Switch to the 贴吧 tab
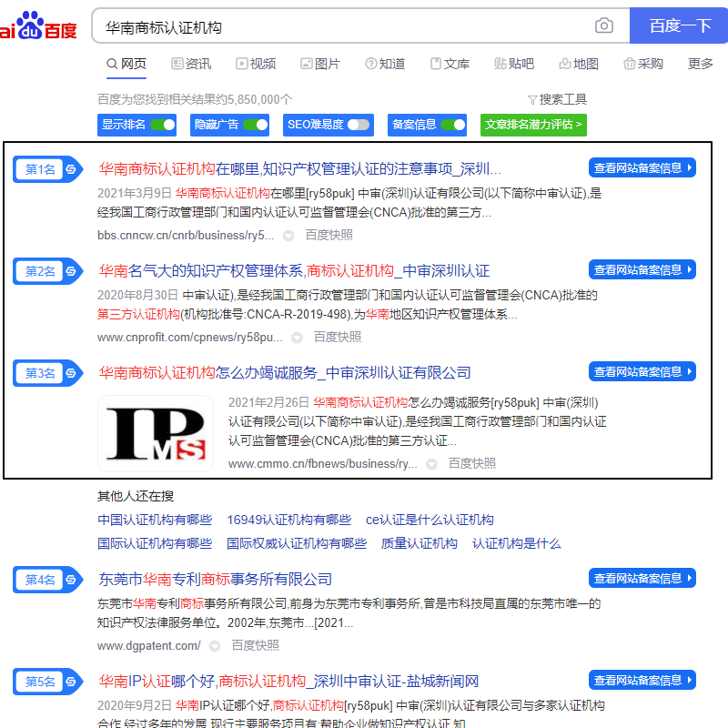Screen dimensions: 728x728 [x=514, y=64]
